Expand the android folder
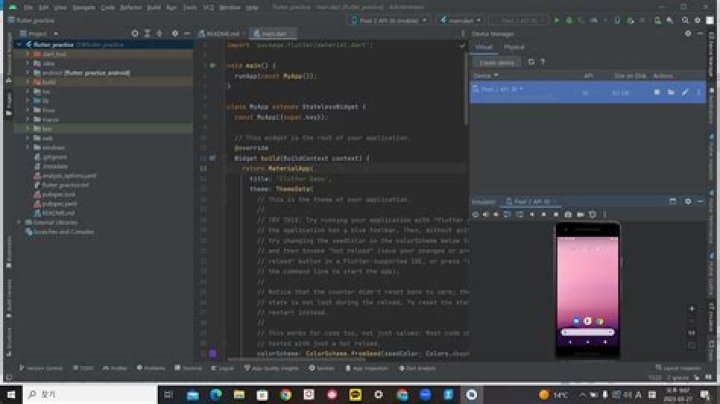 point(28,73)
